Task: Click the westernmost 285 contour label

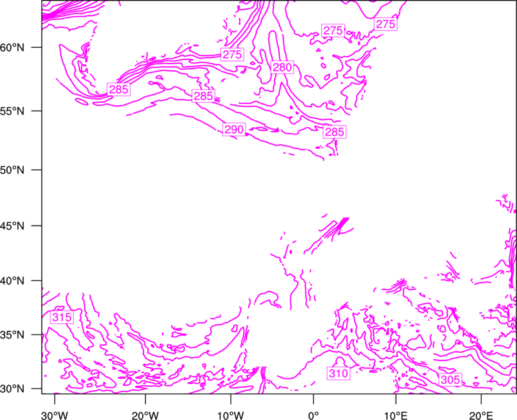Action: (x=118, y=89)
